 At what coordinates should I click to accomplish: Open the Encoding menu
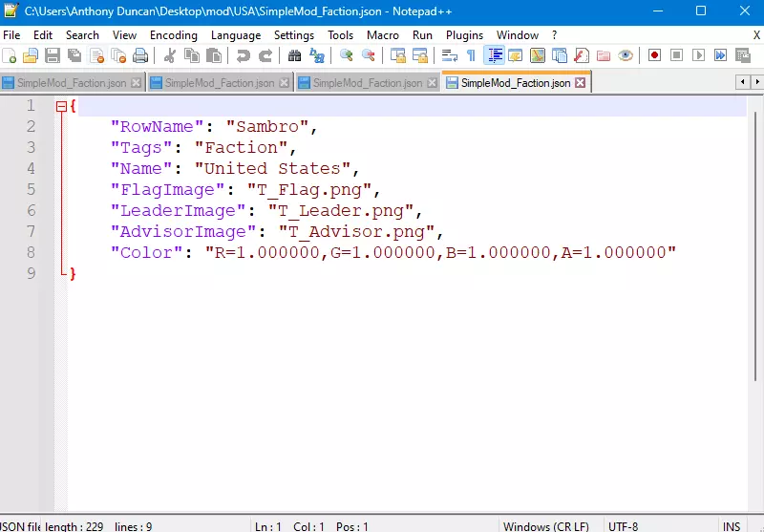pyautogui.click(x=174, y=35)
